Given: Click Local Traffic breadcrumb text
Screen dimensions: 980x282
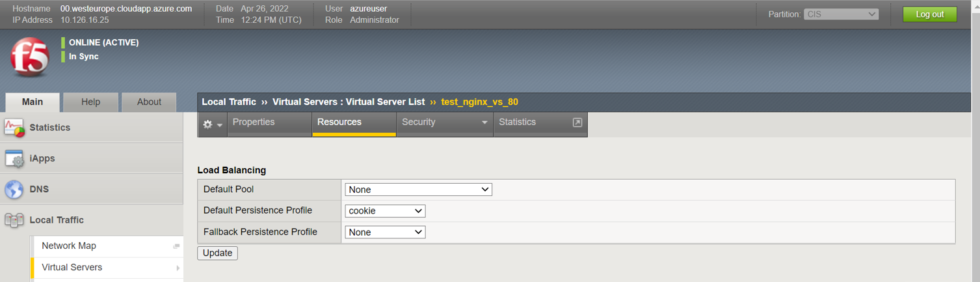Looking at the screenshot, I should pos(229,102).
